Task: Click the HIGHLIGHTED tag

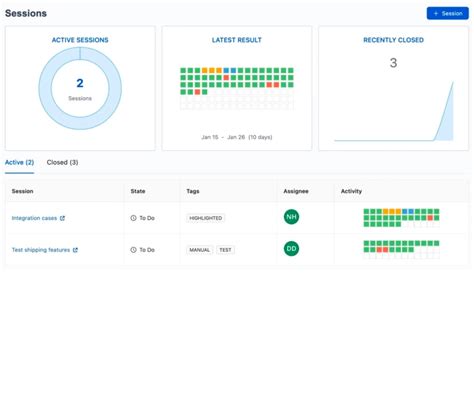Action: (x=206, y=218)
